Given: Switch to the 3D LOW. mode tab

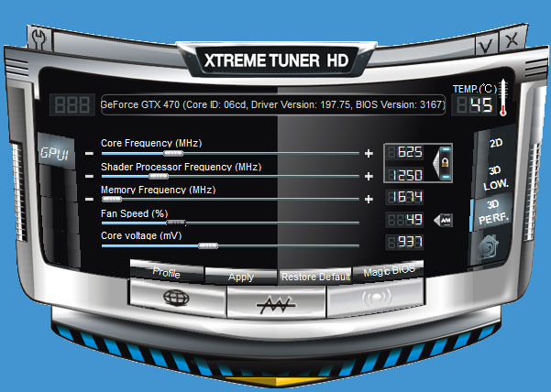Looking at the screenshot, I should [x=496, y=179].
